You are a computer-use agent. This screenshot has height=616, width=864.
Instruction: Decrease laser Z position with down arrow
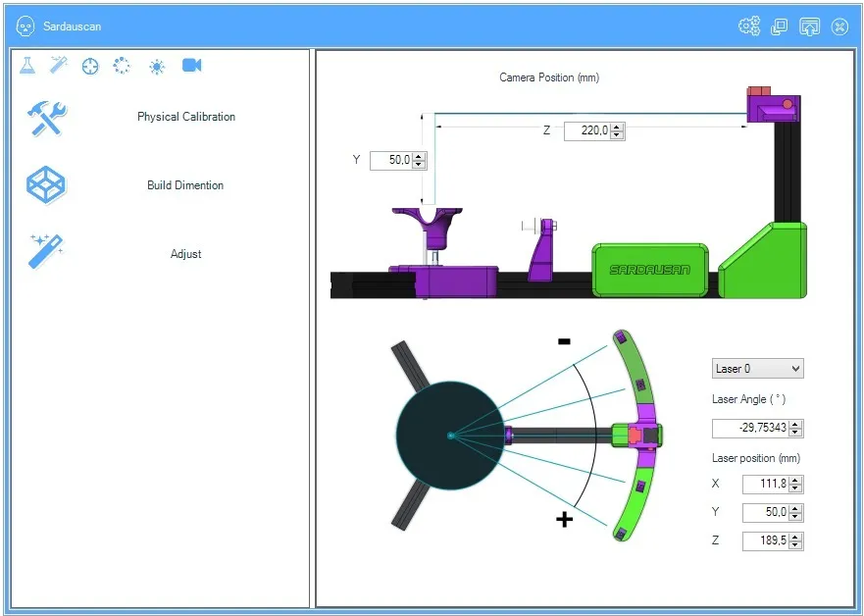795,545
